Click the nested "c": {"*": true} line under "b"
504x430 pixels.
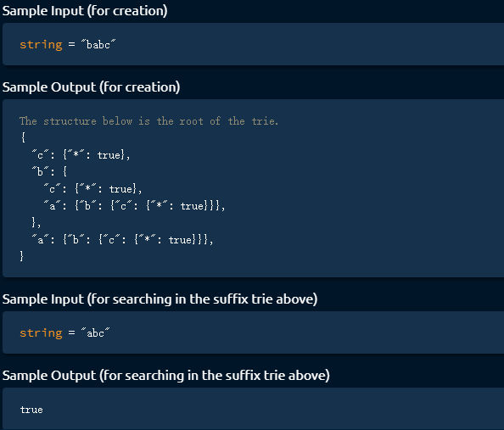click(x=92, y=188)
